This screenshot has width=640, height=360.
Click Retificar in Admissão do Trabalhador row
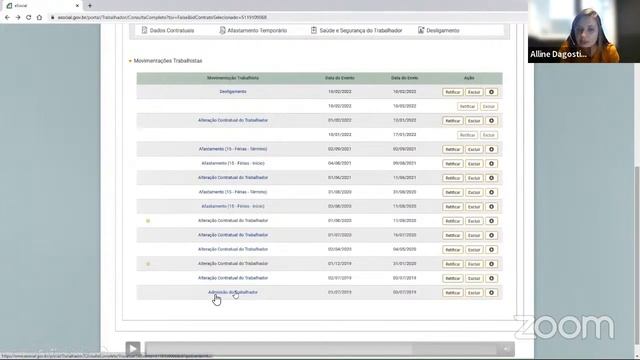click(453, 293)
